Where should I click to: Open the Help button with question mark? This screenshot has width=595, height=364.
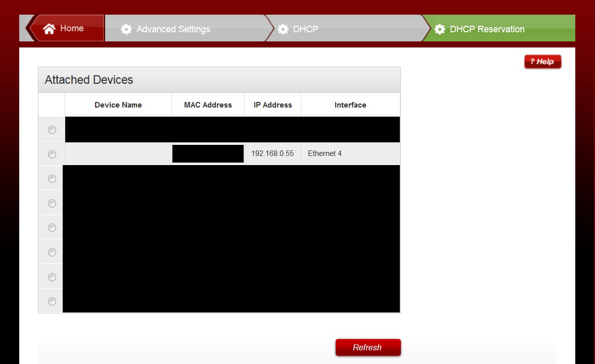542,62
